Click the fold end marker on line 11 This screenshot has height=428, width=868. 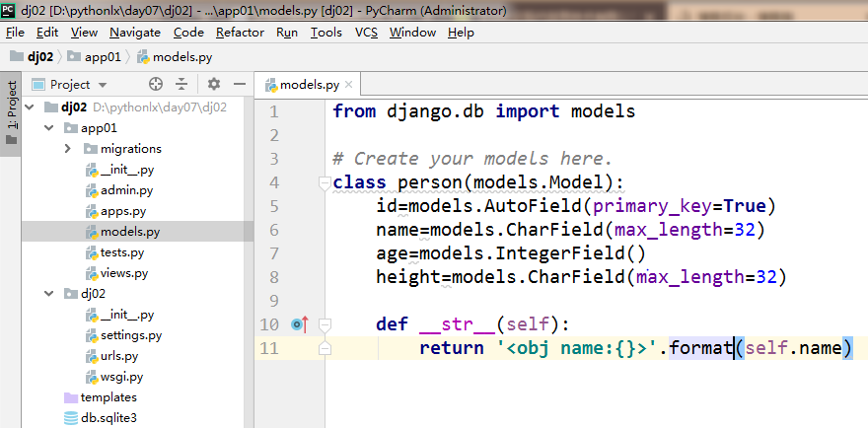[325, 348]
